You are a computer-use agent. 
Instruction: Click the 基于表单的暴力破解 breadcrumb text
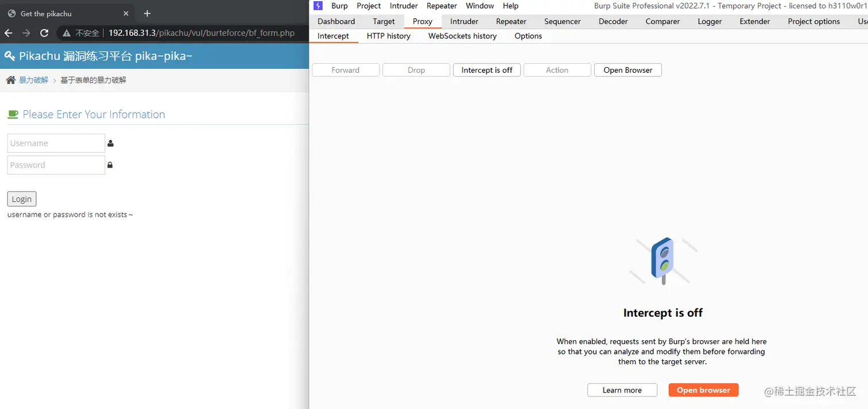point(94,80)
